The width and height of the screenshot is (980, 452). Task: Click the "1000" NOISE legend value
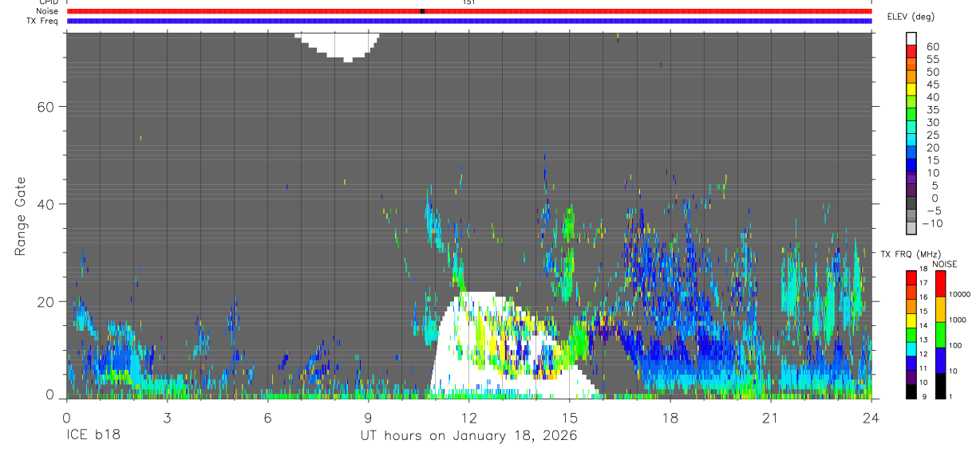pyautogui.click(x=957, y=320)
